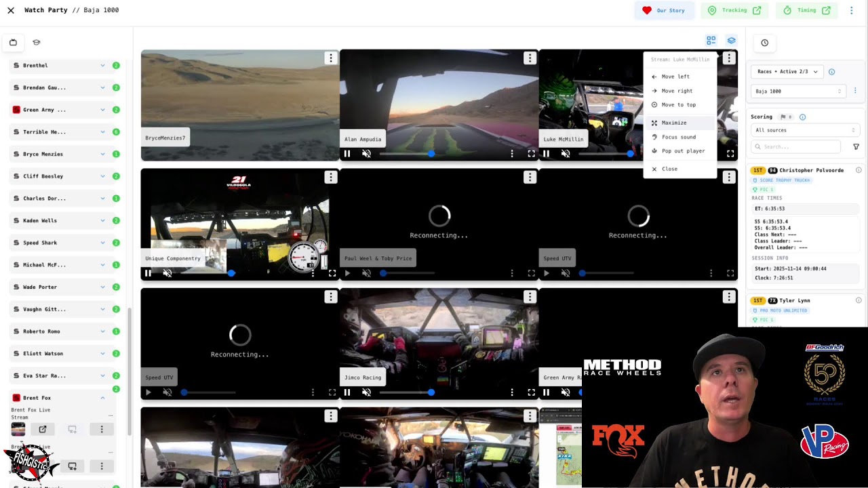Show info next to Races Active dropdown
868x488 pixels.
(x=831, y=72)
